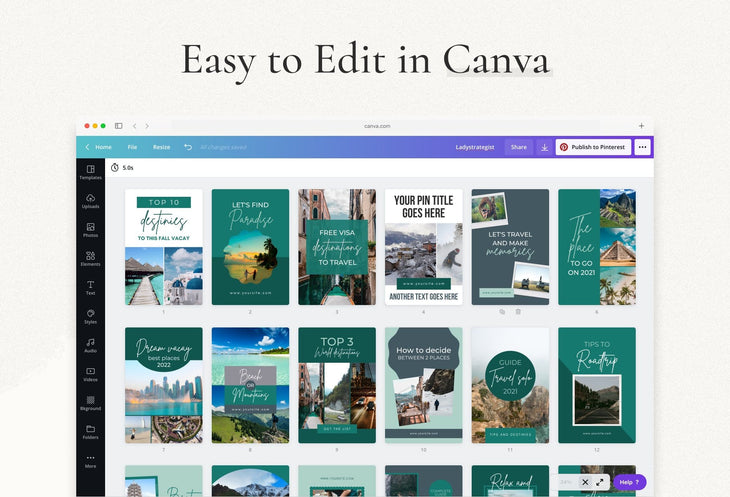Open the Resize menu
This screenshot has width=730, height=497.
161,147
